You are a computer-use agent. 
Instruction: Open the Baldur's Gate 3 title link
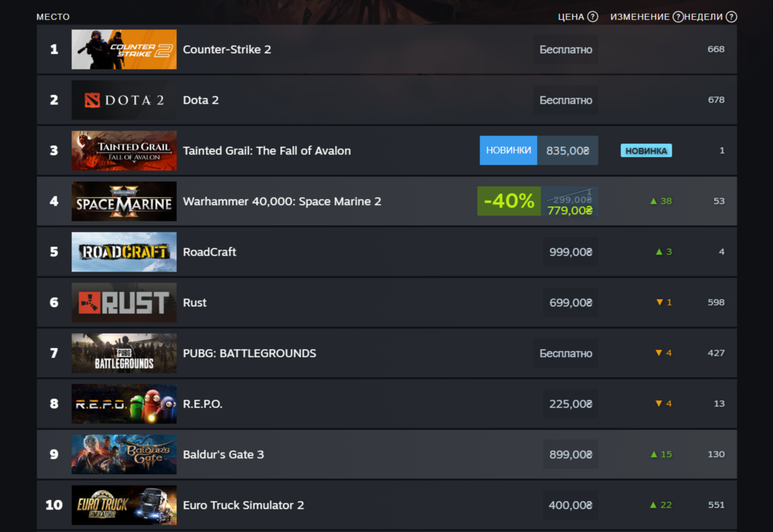(223, 455)
